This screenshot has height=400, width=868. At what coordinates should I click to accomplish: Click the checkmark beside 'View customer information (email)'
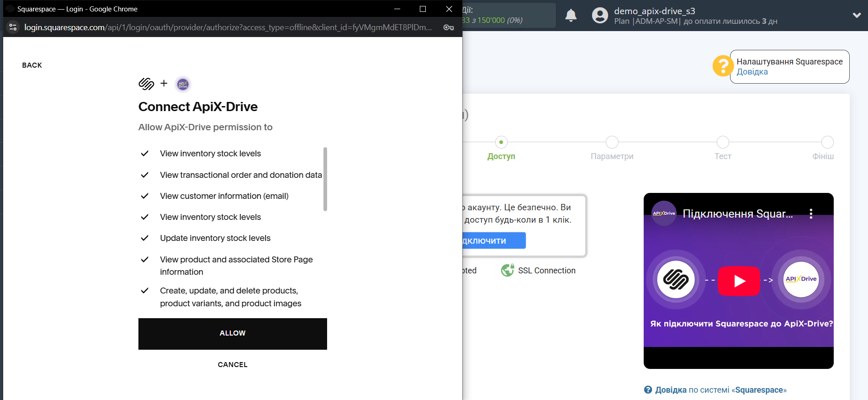pyautogui.click(x=145, y=196)
